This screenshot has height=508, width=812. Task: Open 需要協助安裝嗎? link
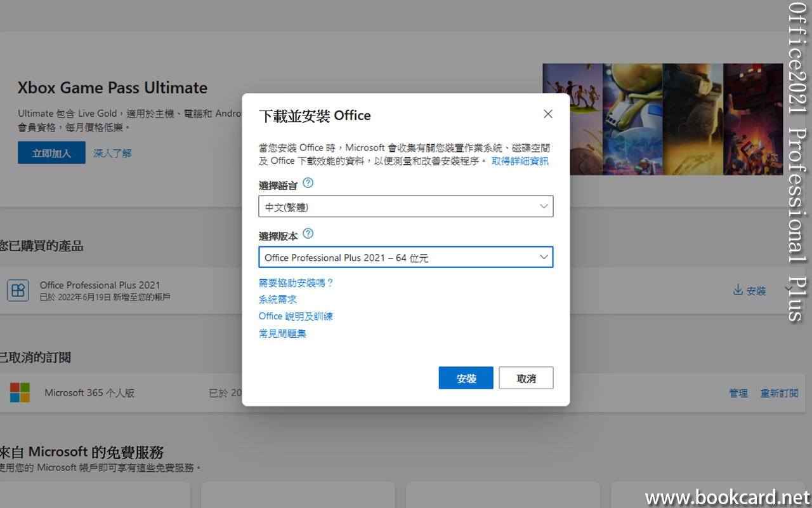click(x=296, y=283)
